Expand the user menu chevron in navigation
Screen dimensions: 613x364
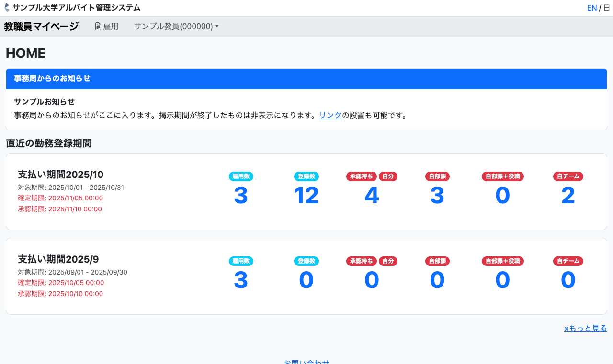tap(217, 26)
